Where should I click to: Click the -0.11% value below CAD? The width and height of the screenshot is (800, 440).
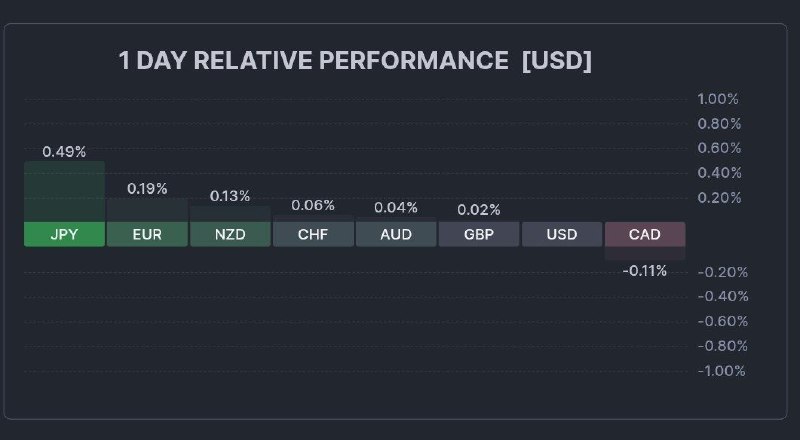(x=645, y=271)
